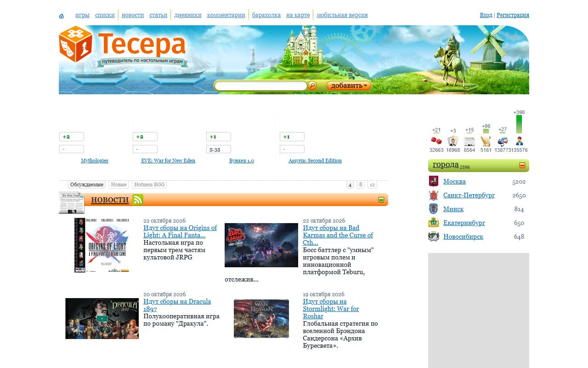This screenshot has width=588, height=368.
Task: Open the города heading link
Action: click(446, 165)
